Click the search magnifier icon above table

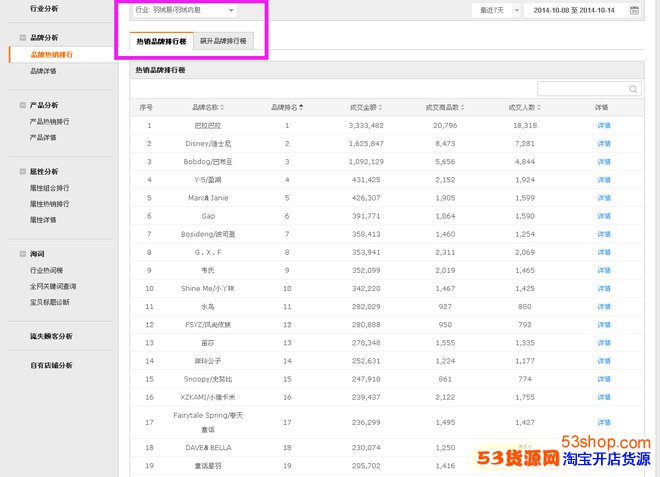point(633,89)
